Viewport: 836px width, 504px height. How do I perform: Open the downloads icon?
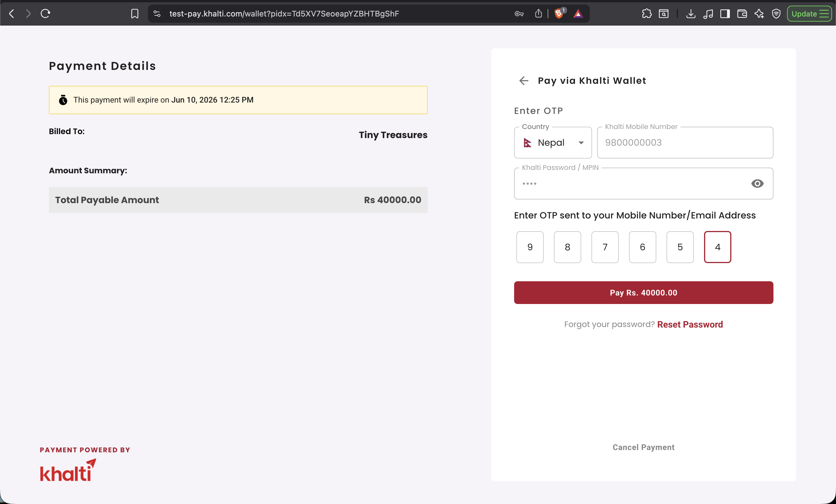691,14
